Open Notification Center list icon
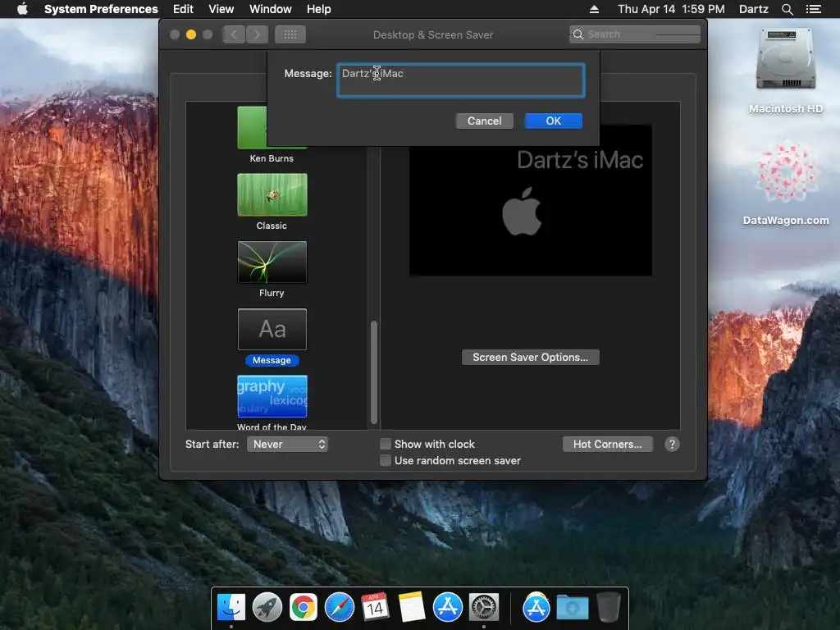 coord(813,9)
